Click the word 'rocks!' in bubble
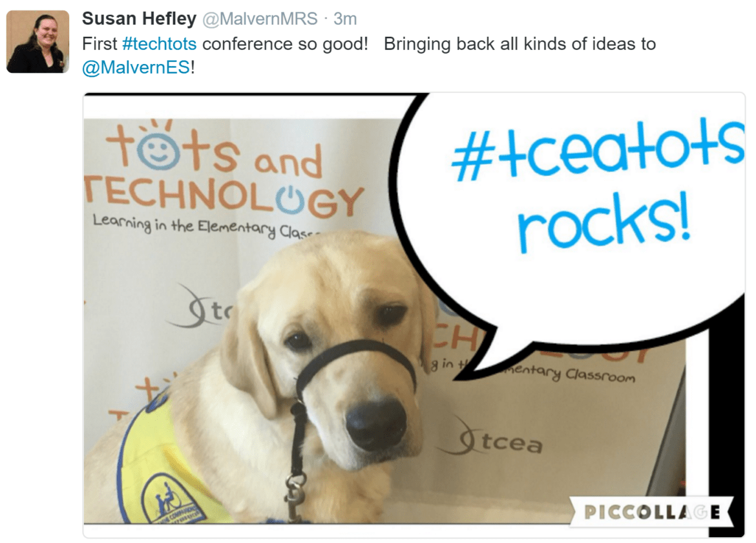 pyautogui.click(x=604, y=222)
